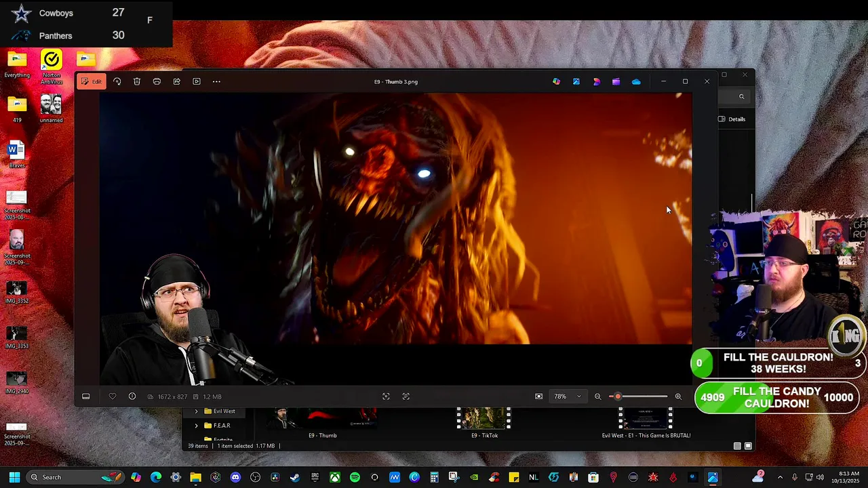Open File Explorer from the taskbar
This screenshot has width=868, height=488.
[195, 477]
